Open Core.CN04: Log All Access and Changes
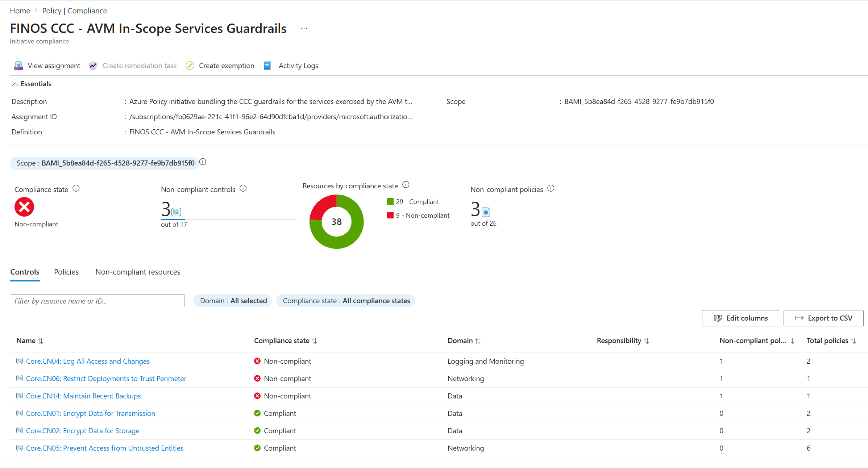 click(88, 361)
